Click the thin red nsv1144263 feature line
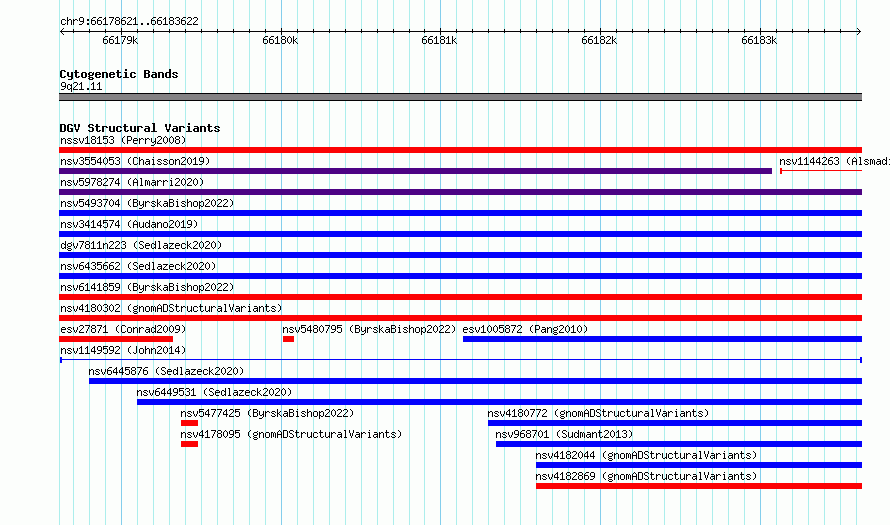890x525 pixels. click(x=821, y=171)
